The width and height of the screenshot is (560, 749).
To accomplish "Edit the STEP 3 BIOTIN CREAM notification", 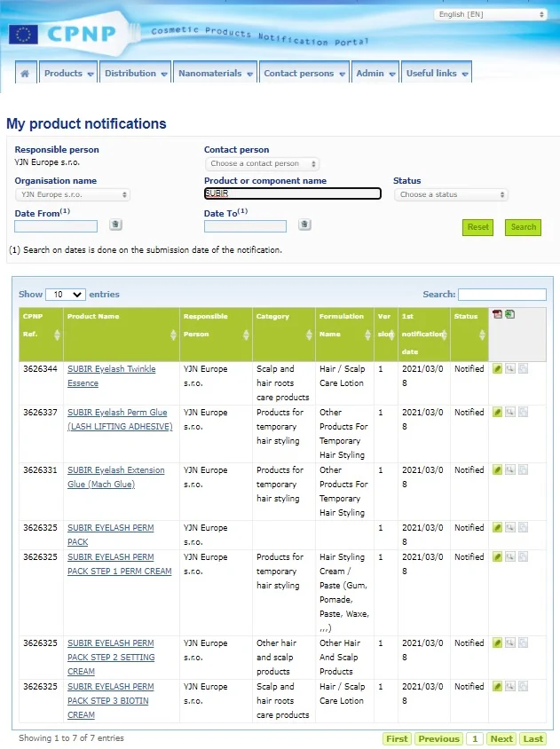I will point(497,686).
